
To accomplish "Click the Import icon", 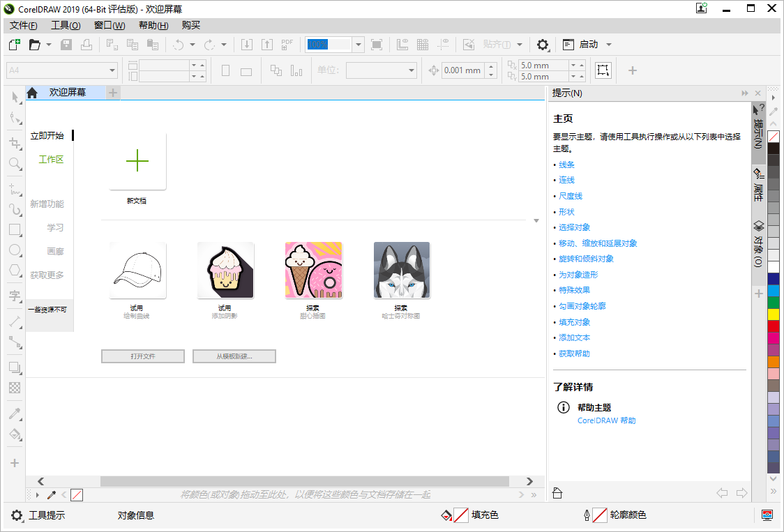I will pos(246,45).
